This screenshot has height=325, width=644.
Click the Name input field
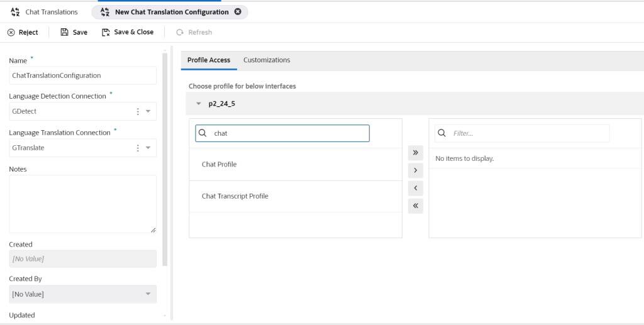pos(82,75)
